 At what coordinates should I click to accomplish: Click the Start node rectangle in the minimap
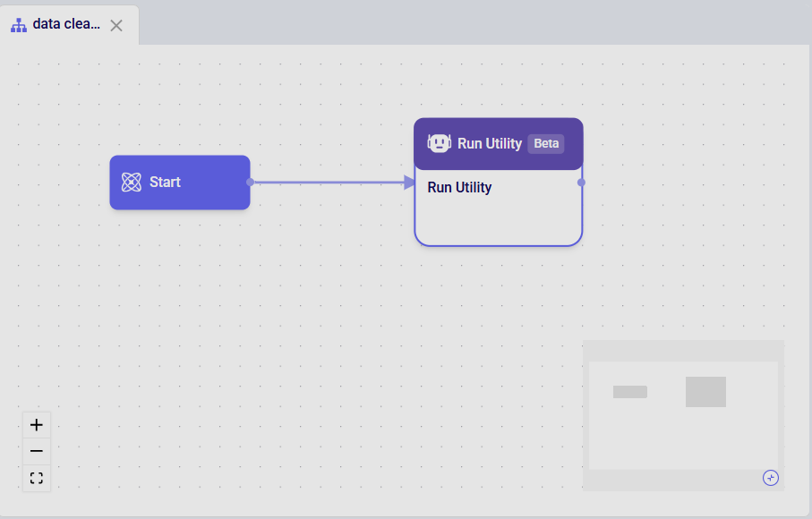(630, 392)
